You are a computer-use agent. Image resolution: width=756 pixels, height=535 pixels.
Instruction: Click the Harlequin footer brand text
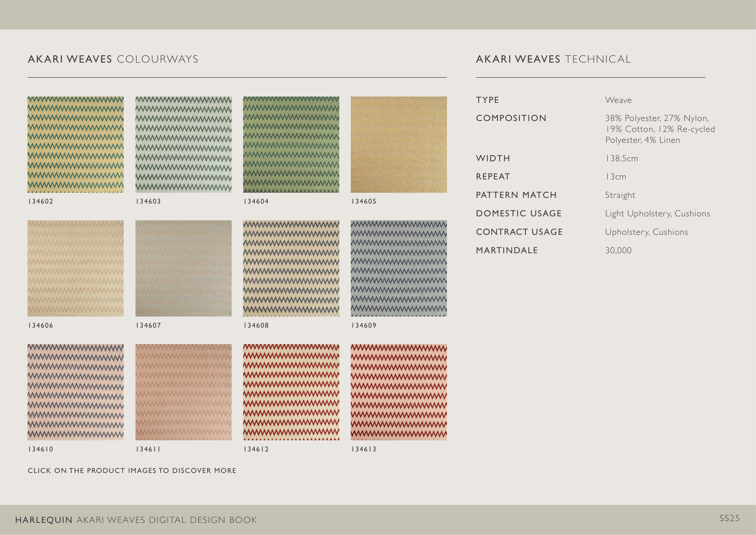click(44, 520)
